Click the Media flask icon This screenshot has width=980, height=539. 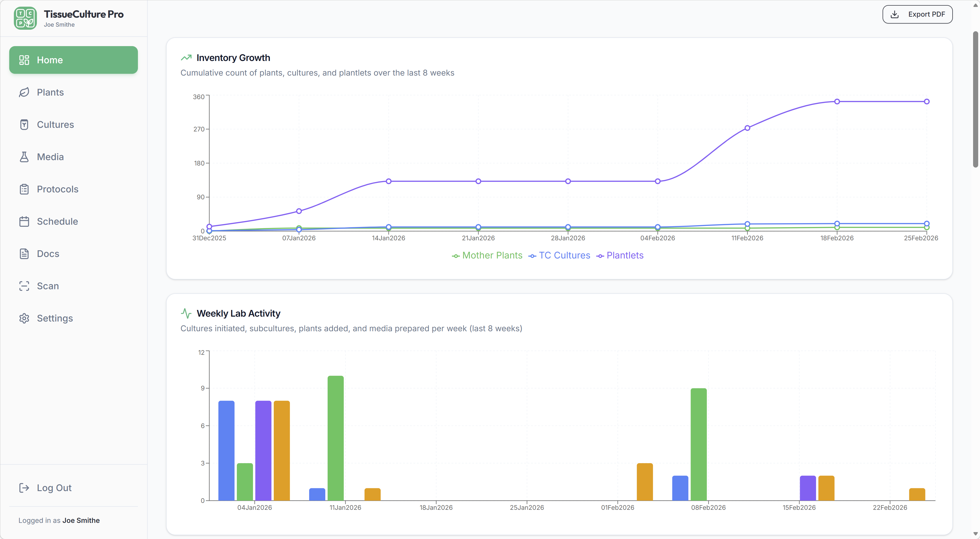24,157
